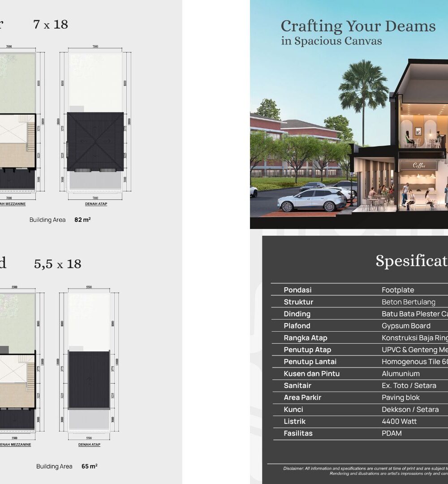Click the "5,5 x 18" unit size heading
This screenshot has height=484, width=448.
tap(58, 264)
